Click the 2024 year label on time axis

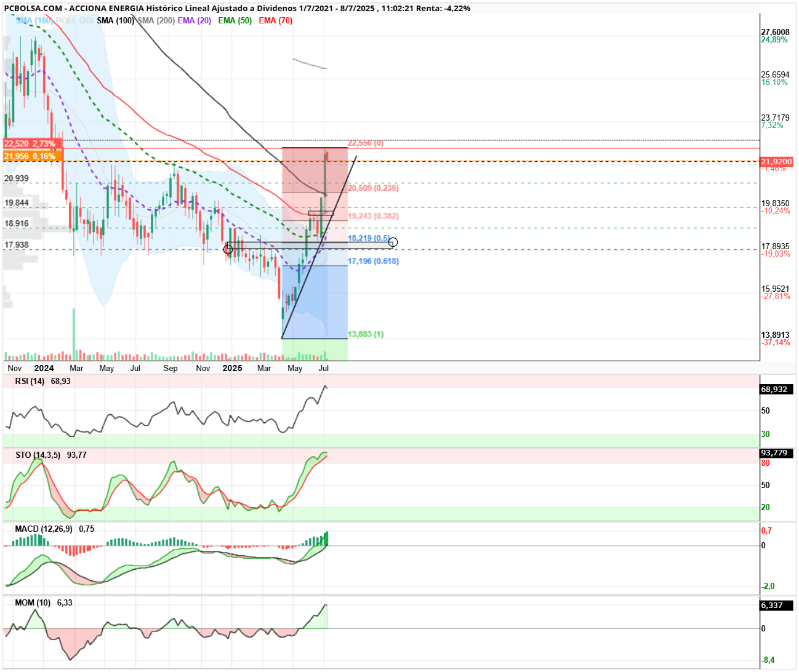click(x=44, y=368)
